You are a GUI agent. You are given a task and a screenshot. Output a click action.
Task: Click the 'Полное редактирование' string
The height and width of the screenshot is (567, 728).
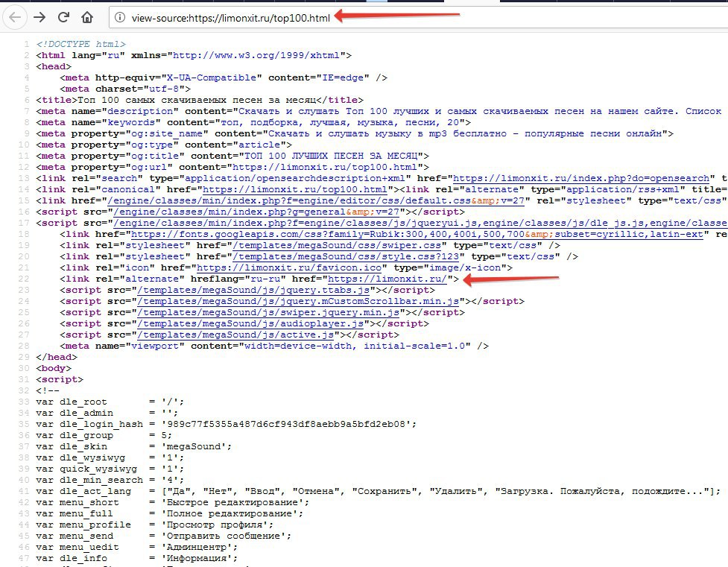pos(230,513)
